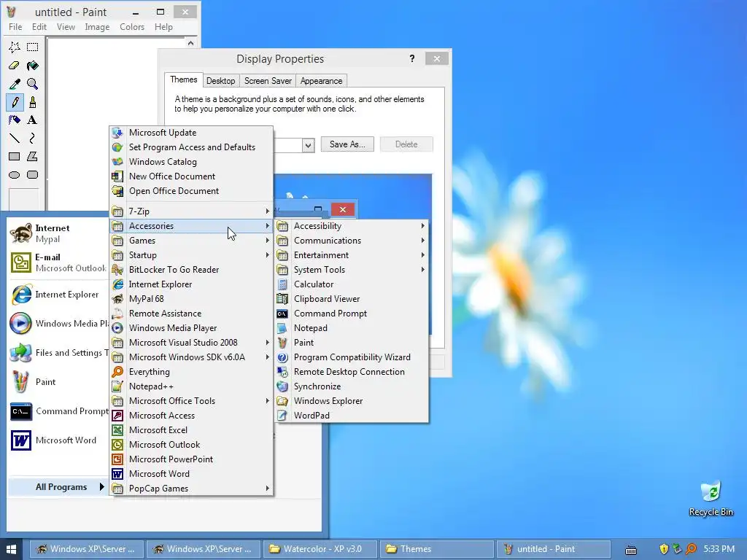Choose the Curve tool in Paint
Image resolution: width=747 pixels, height=560 pixels.
[32, 138]
